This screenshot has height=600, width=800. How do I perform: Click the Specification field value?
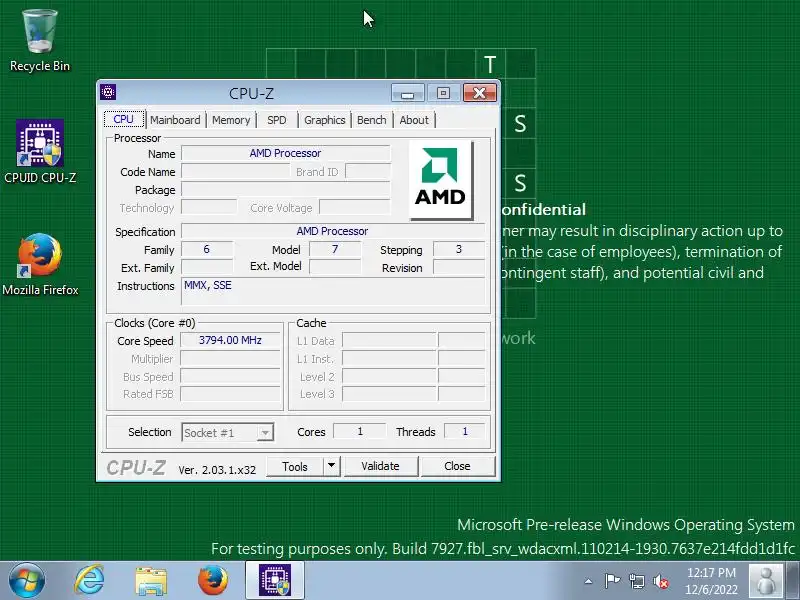pyautogui.click(x=333, y=231)
